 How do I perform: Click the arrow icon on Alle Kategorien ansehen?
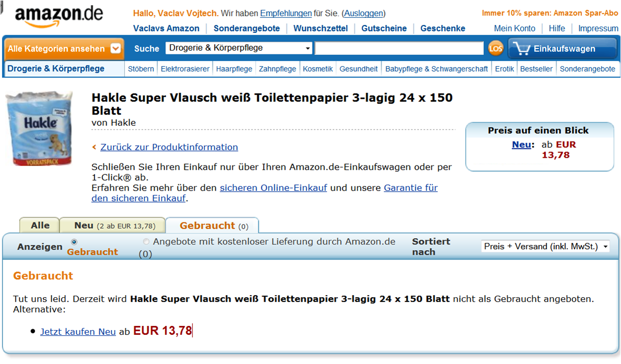tap(115, 48)
